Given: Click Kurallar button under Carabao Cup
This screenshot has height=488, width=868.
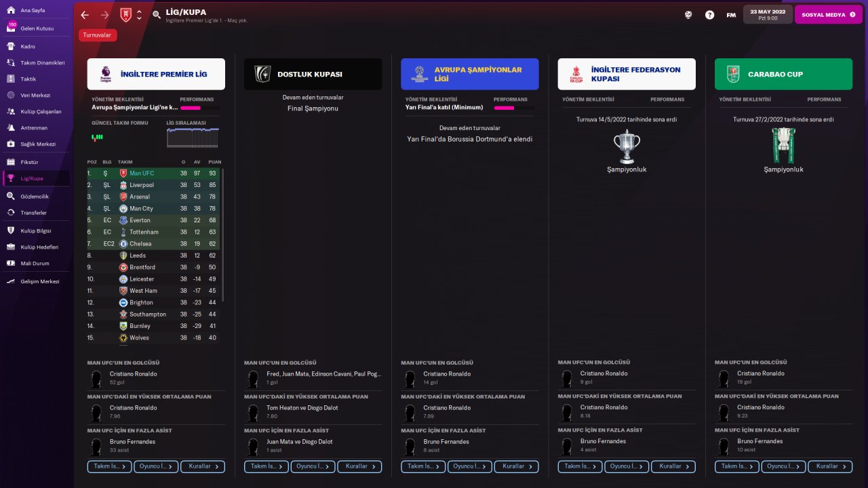Looking at the screenshot, I should coord(830,467).
